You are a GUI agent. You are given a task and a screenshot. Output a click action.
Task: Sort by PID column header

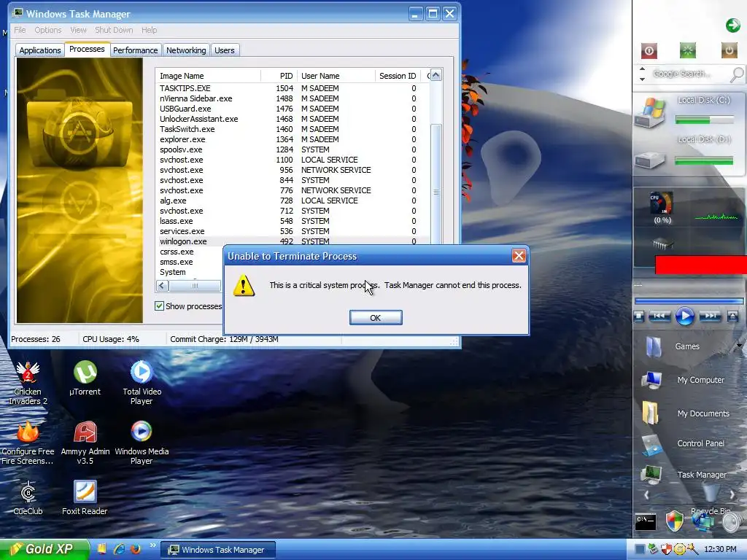(x=279, y=76)
